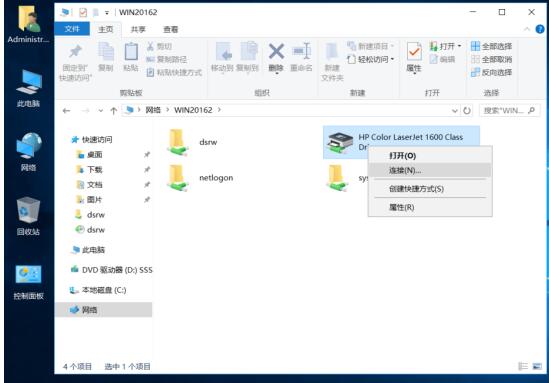
Task: Click 全部取消 in the ribbon
Action: (x=492, y=60)
